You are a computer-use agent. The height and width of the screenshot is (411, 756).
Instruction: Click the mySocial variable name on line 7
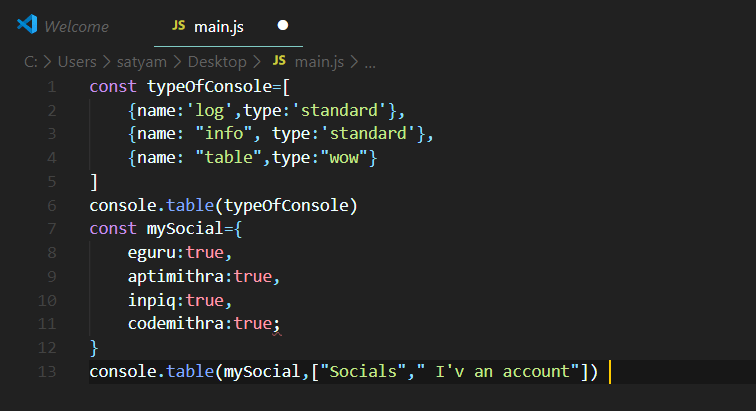point(185,228)
